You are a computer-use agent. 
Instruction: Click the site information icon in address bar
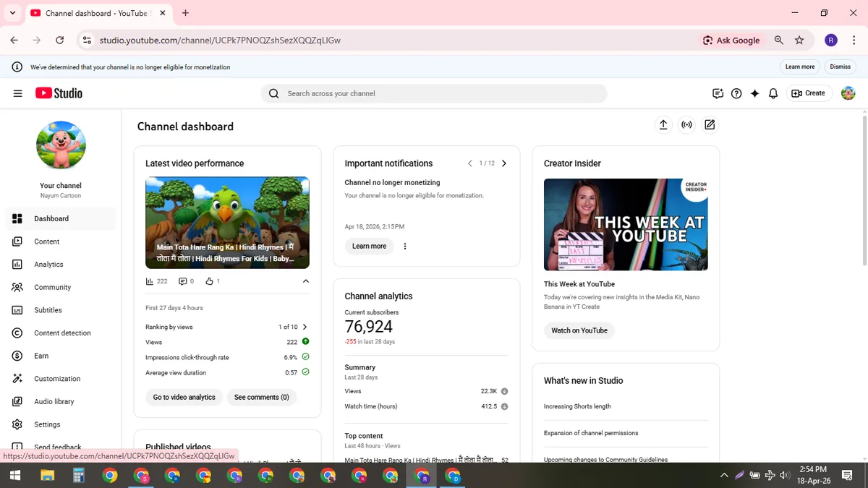[x=87, y=40]
